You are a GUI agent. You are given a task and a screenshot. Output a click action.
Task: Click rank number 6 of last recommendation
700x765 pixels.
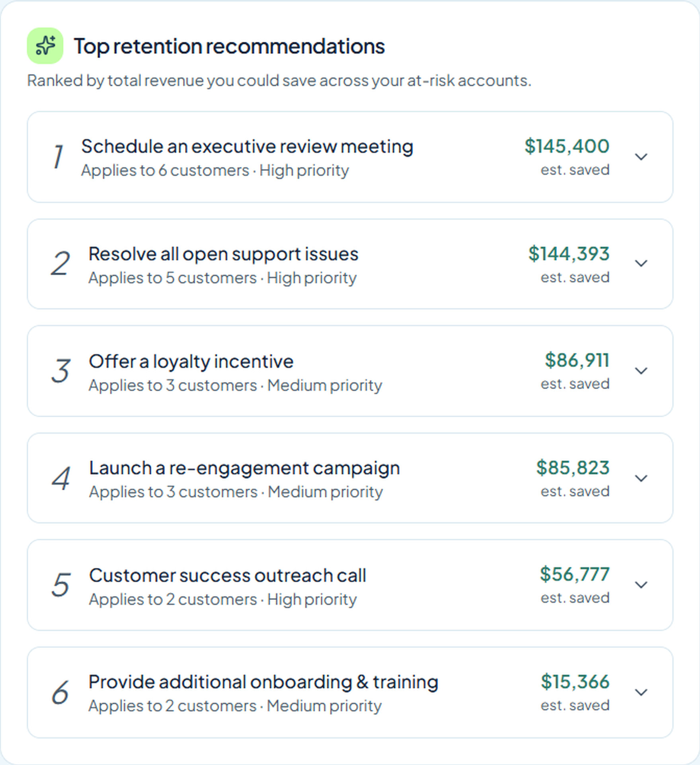(60, 693)
